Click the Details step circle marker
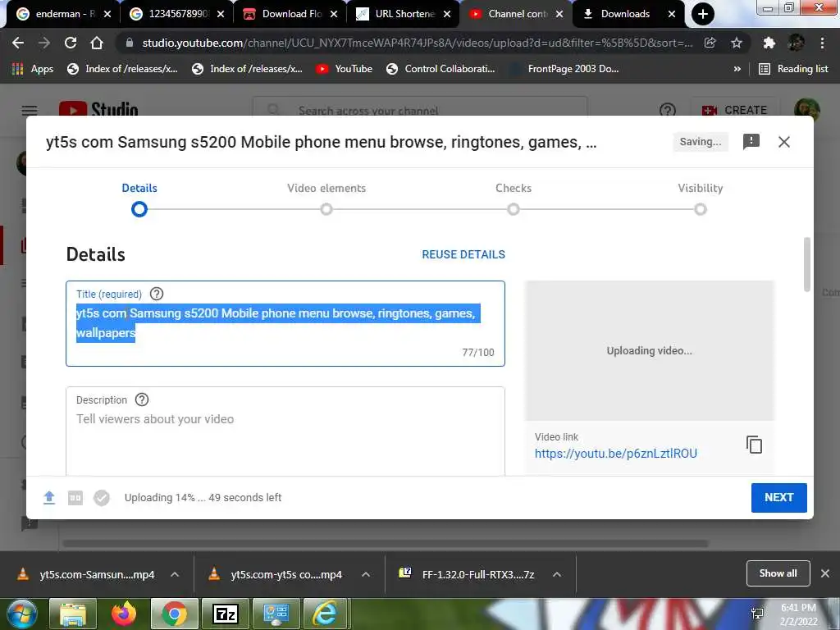The height and width of the screenshot is (630, 840). pyautogui.click(x=139, y=209)
